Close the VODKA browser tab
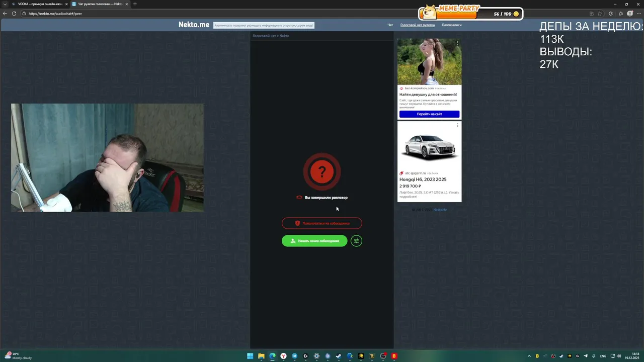The width and height of the screenshot is (644, 362). pyautogui.click(x=66, y=4)
